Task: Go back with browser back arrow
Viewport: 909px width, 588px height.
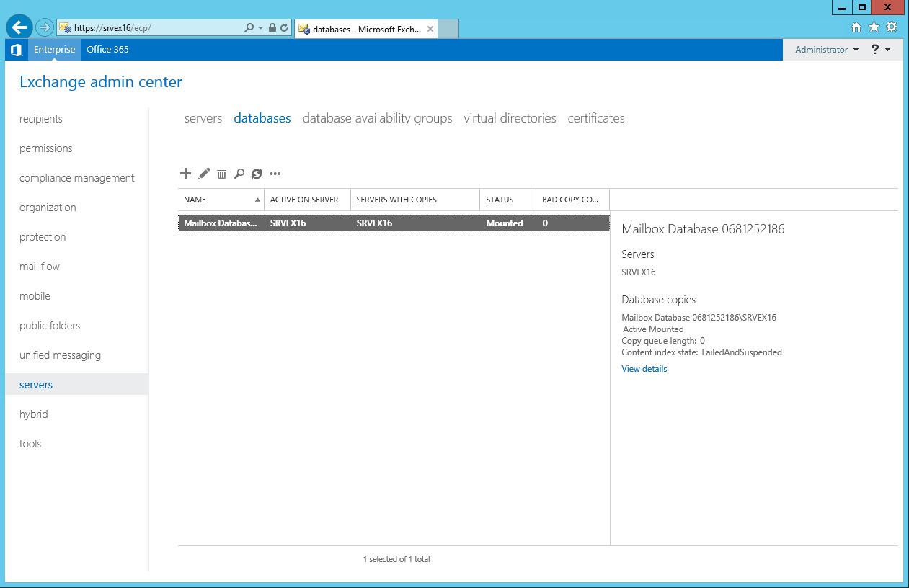Action: click(x=19, y=27)
